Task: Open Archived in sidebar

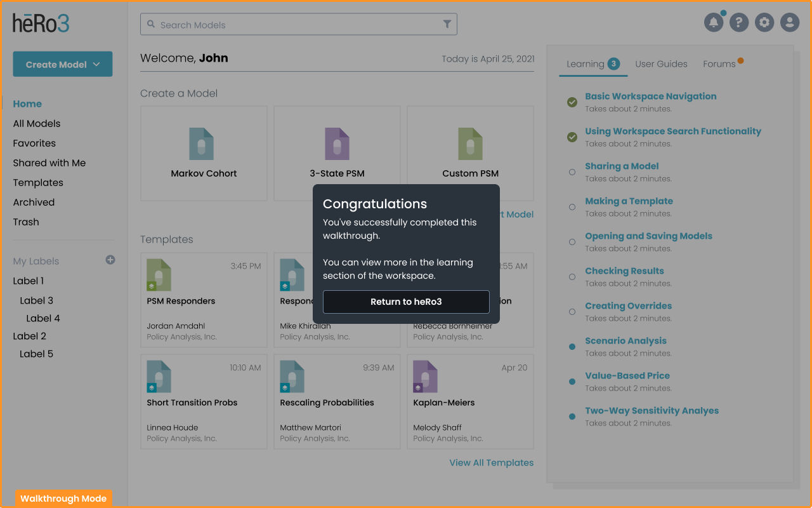Action: click(34, 202)
